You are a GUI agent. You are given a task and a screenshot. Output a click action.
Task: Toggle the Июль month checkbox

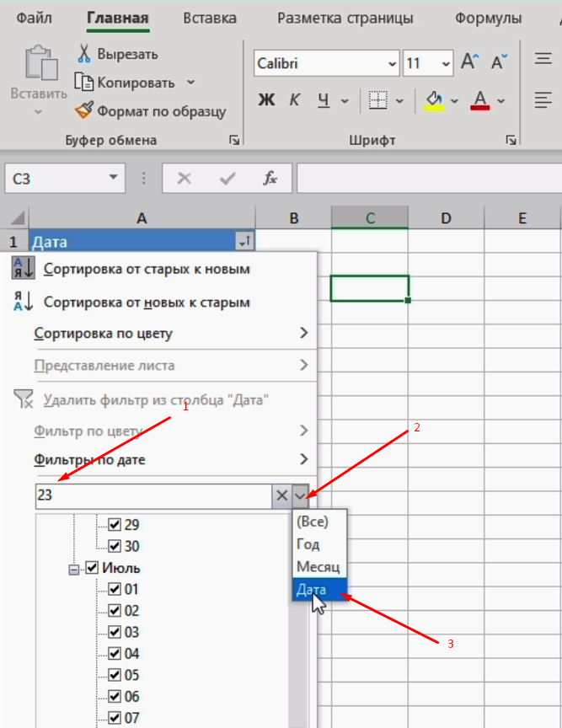(x=92, y=567)
